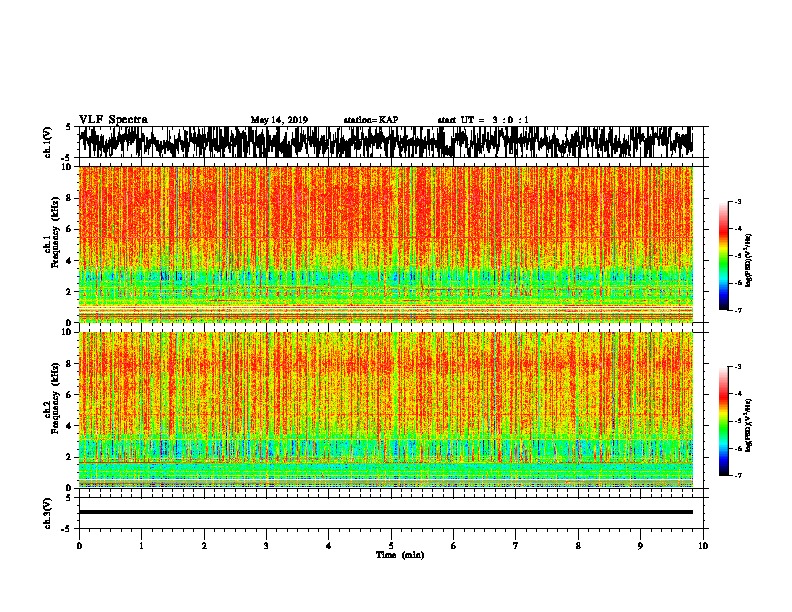Click the "-3" label on ch.1 color scale
The width and height of the screenshot is (792, 612).
point(738,202)
